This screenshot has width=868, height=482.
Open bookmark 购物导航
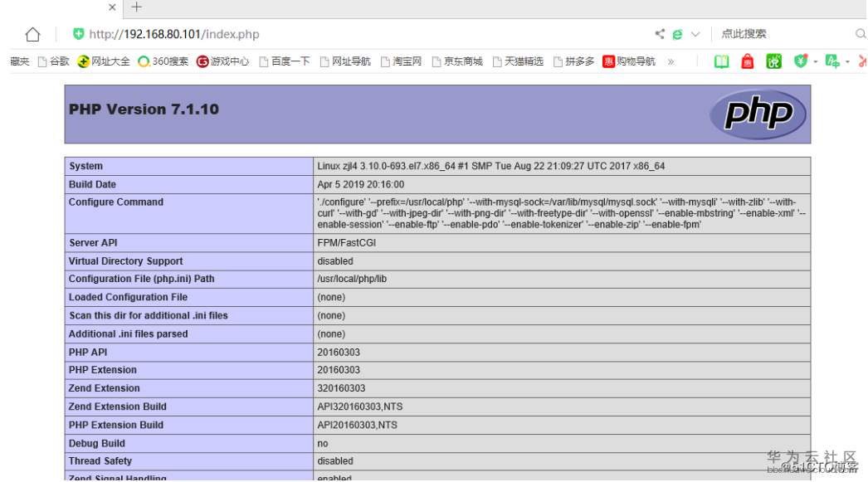[x=629, y=61]
